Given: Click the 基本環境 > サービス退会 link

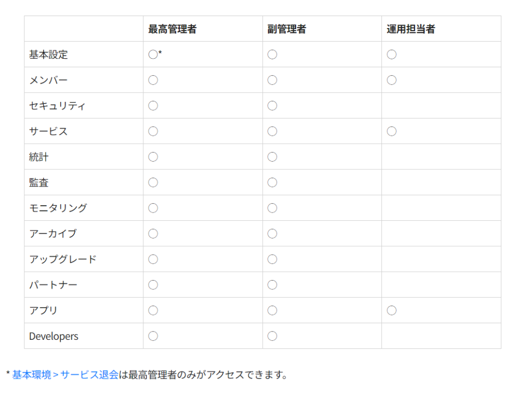Looking at the screenshot, I should click(65, 375).
